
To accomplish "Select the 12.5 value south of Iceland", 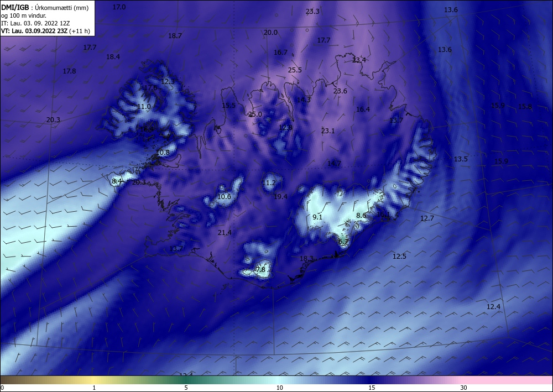I will tap(400, 257).
